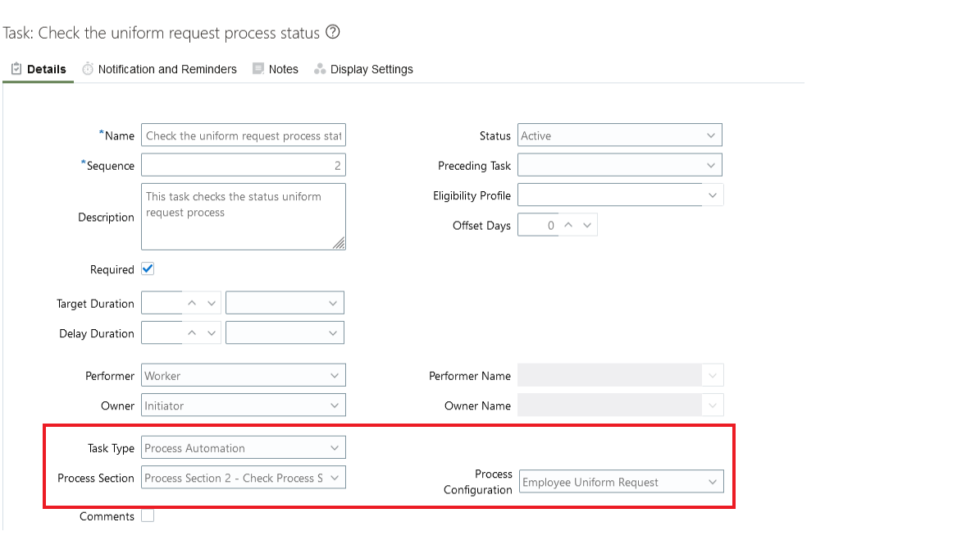This screenshot has width=980, height=536.
Task: Increase the Offset Days value
Action: (x=567, y=225)
